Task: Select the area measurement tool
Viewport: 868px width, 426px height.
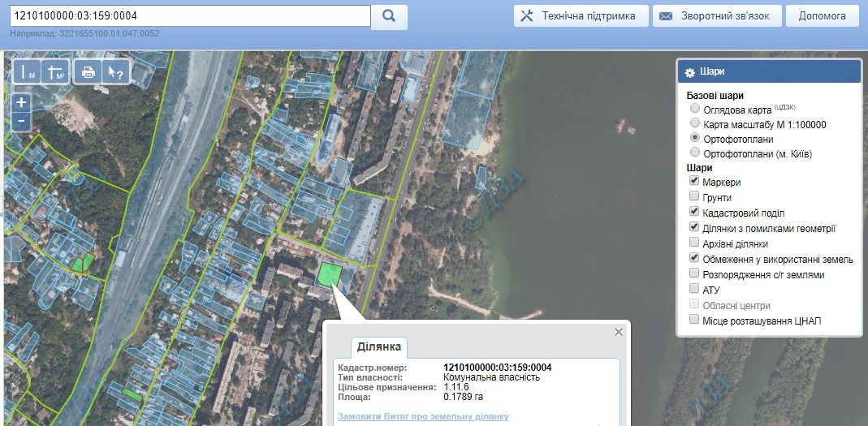Action: (55, 71)
